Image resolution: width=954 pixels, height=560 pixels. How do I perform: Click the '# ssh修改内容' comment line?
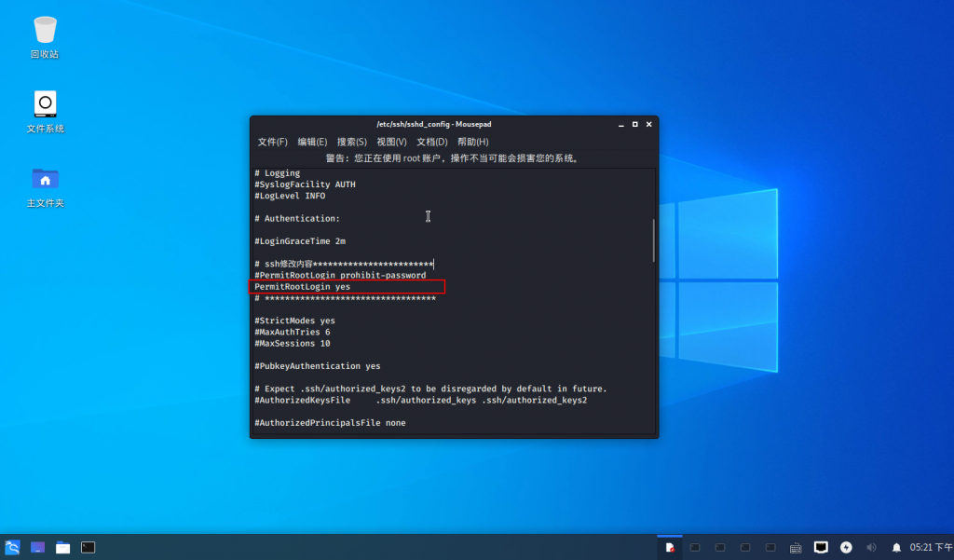[344, 265]
